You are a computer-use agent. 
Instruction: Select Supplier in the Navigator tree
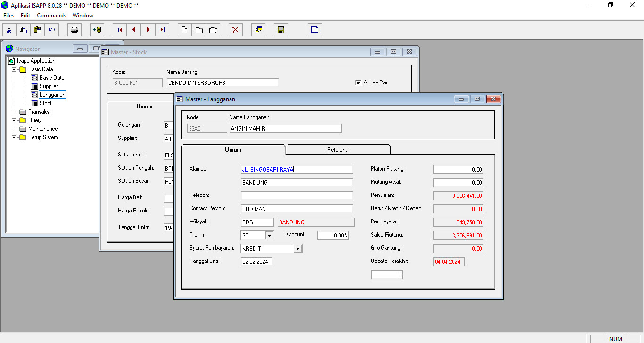point(49,86)
